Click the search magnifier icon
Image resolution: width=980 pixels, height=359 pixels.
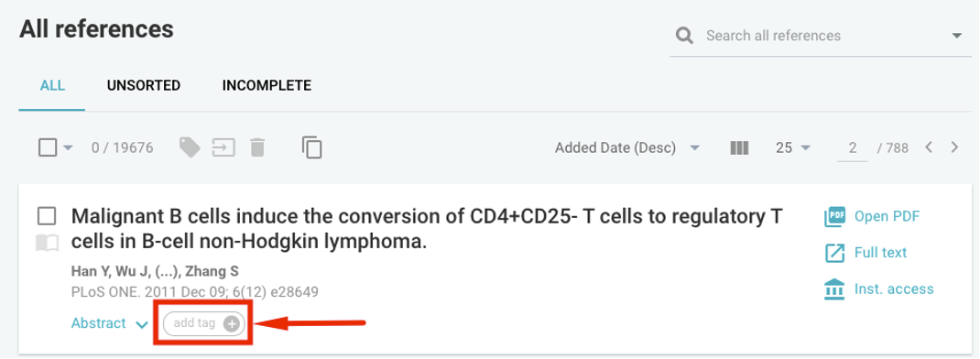684,36
